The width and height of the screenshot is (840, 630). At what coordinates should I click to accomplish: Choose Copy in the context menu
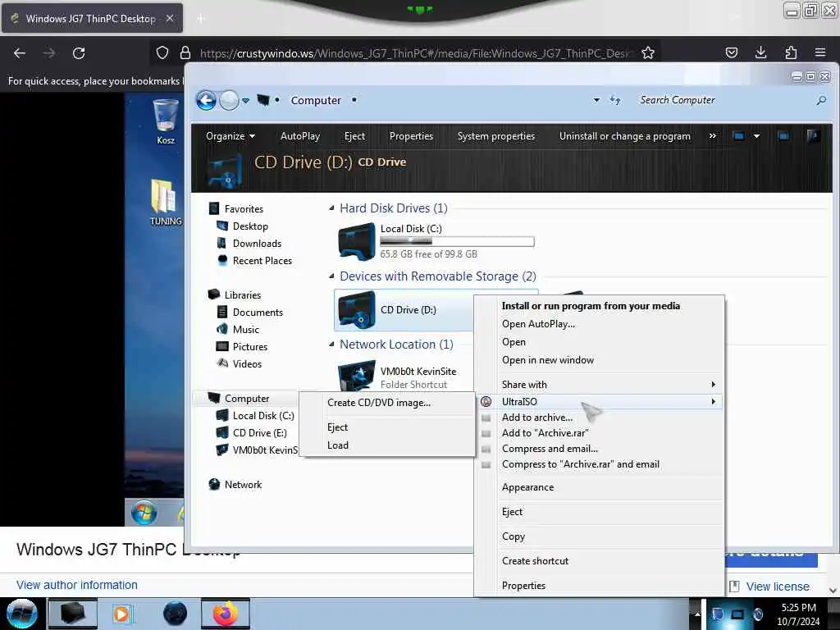(x=514, y=536)
